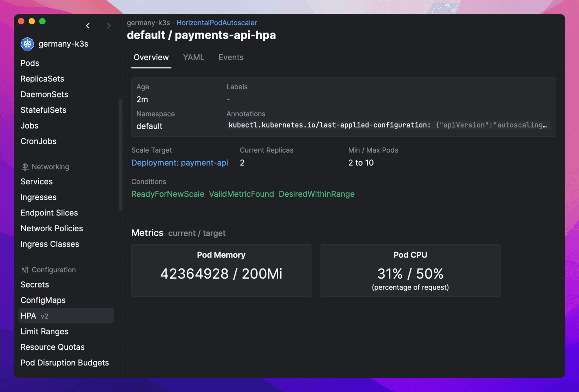Click the HorizontalPodAutoscaler breadcrumb link
The width and height of the screenshot is (579, 392).
click(216, 23)
